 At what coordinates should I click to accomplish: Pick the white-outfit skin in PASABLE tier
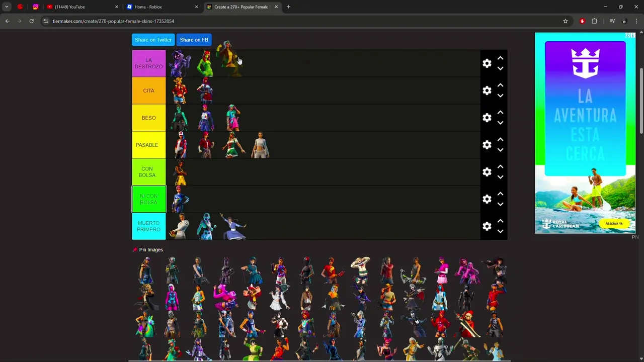(260, 145)
